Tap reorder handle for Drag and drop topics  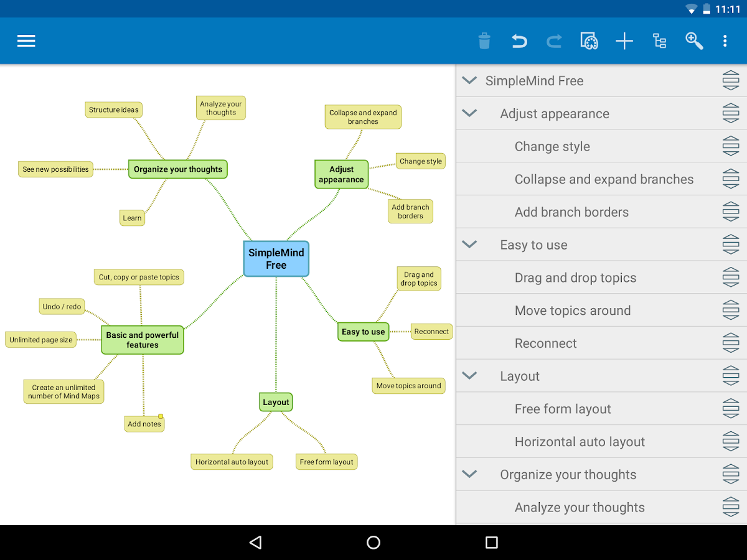pos(731,278)
